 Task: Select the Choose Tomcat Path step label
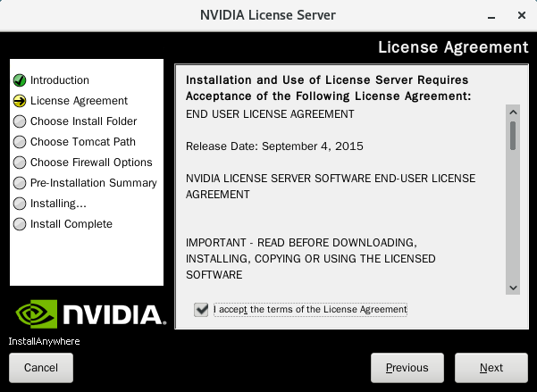click(83, 142)
